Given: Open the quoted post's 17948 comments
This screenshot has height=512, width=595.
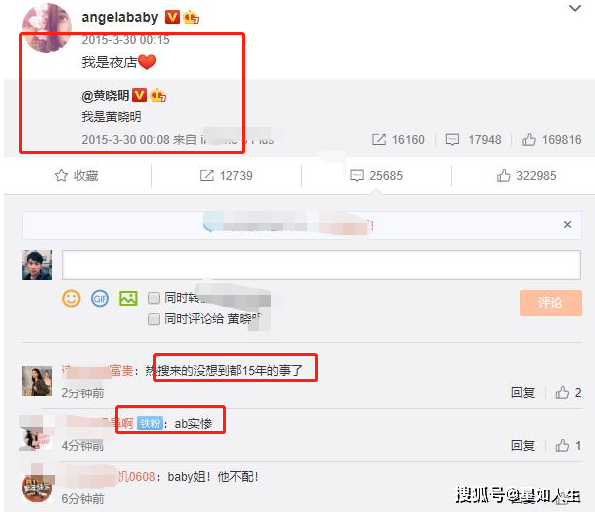Looking at the screenshot, I should [x=473, y=140].
